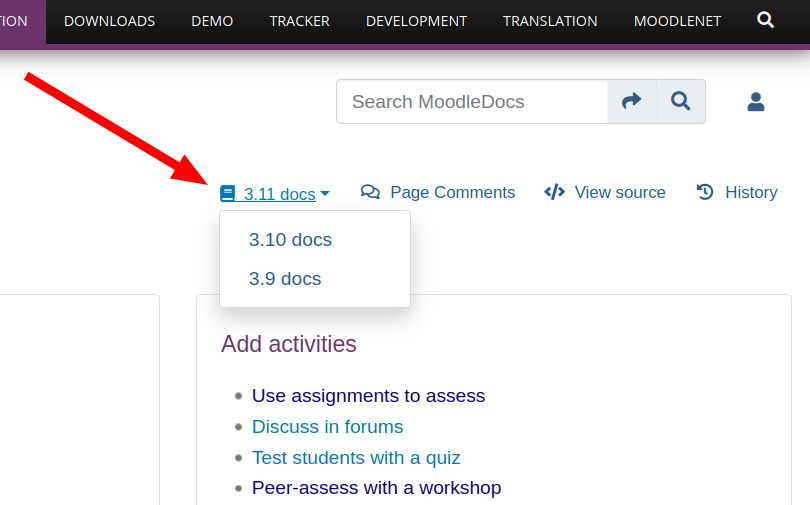Image resolution: width=810 pixels, height=505 pixels.
Task: Open the Translation menu item
Action: pyautogui.click(x=550, y=21)
